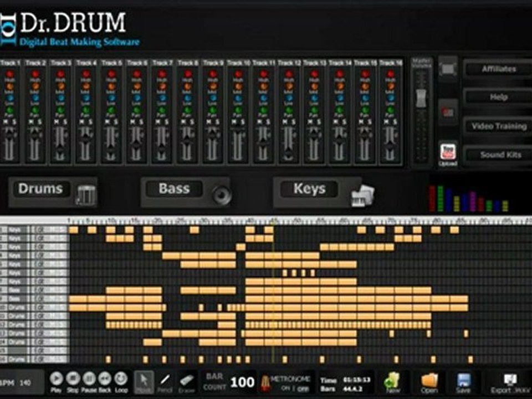Solo Track 16 with its S button
Screen dimensions: 532x399
[395, 122]
